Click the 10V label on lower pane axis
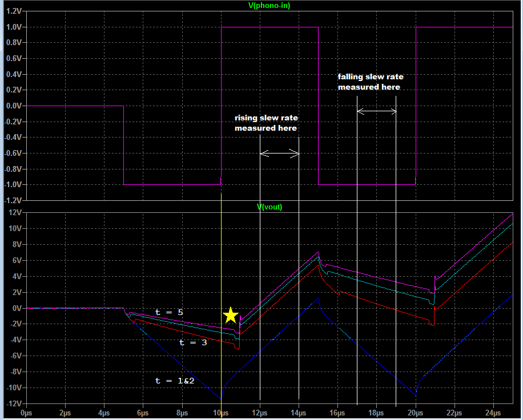Viewport: 523px width, 420px height. (15, 229)
